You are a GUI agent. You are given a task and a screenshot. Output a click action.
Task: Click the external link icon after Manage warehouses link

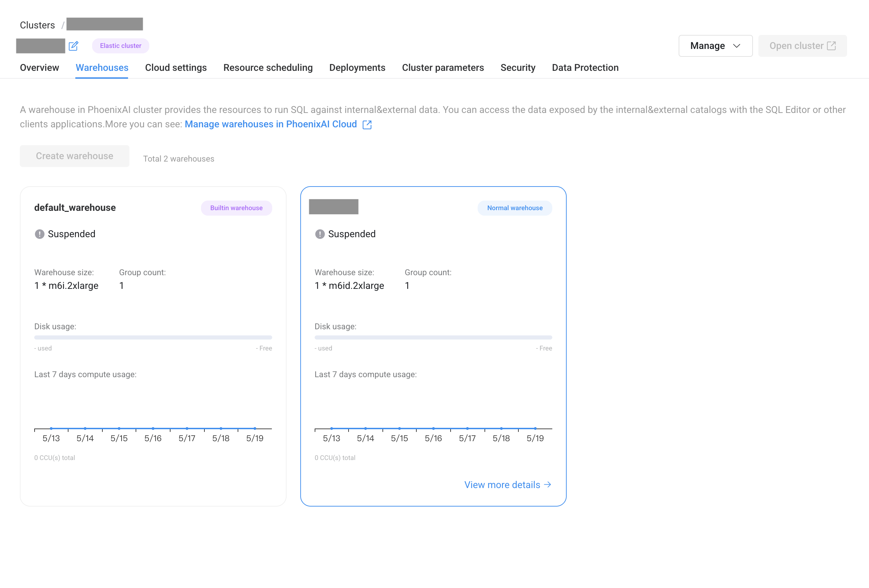pyautogui.click(x=367, y=125)
